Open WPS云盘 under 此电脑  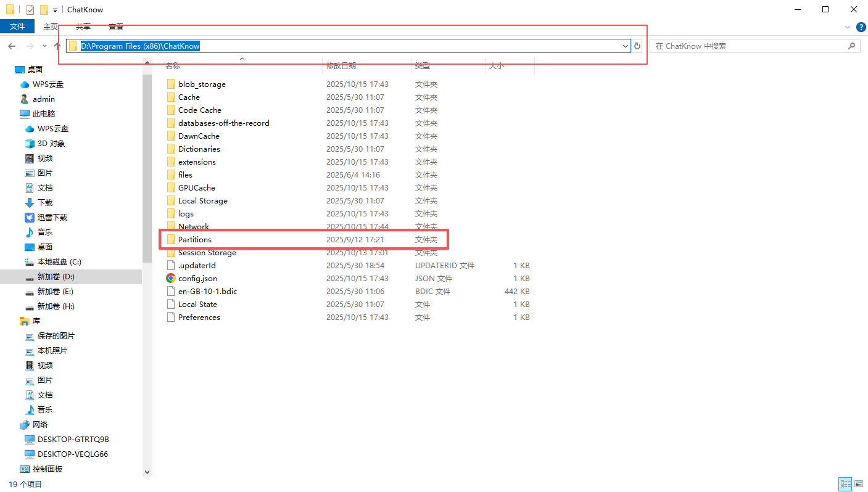[52, 129]
